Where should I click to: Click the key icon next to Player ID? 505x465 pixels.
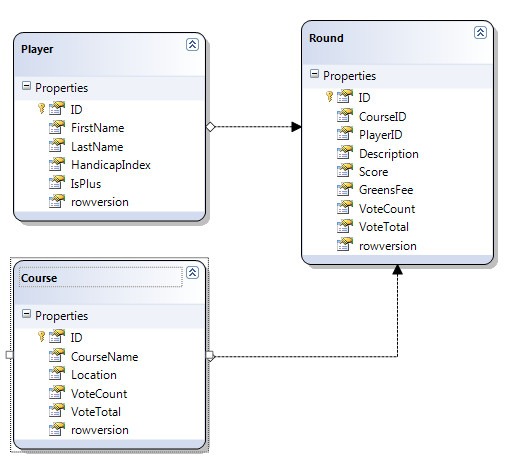coord(41,108)
